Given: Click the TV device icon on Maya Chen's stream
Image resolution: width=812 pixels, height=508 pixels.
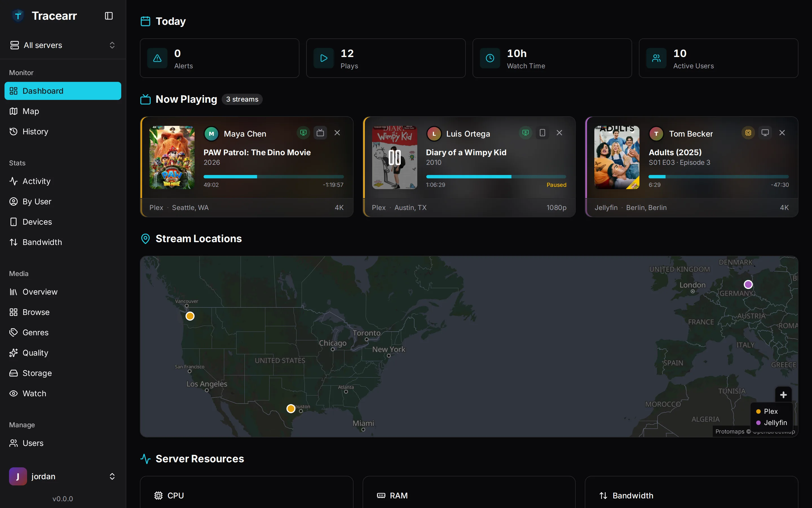Looking at the screenshot, I should coord(320,133).
